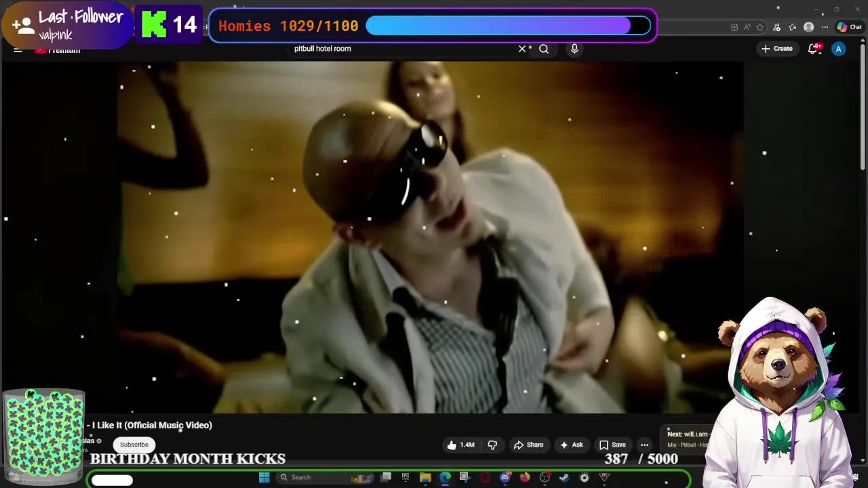The image size is (868, 488).
Task: Open Edge Copilot Chat button
Action: pos(849,27)
